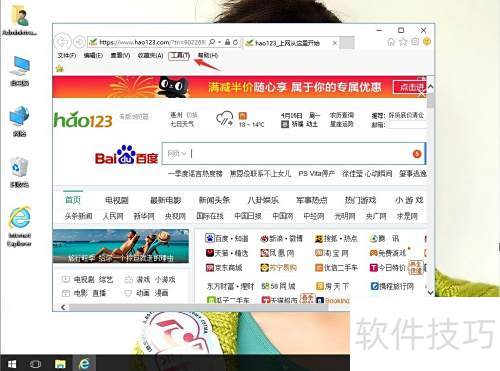Screen dimensions: 500x371
Task: Open the 电视剧 navigation link
Action: pos(116,200)
